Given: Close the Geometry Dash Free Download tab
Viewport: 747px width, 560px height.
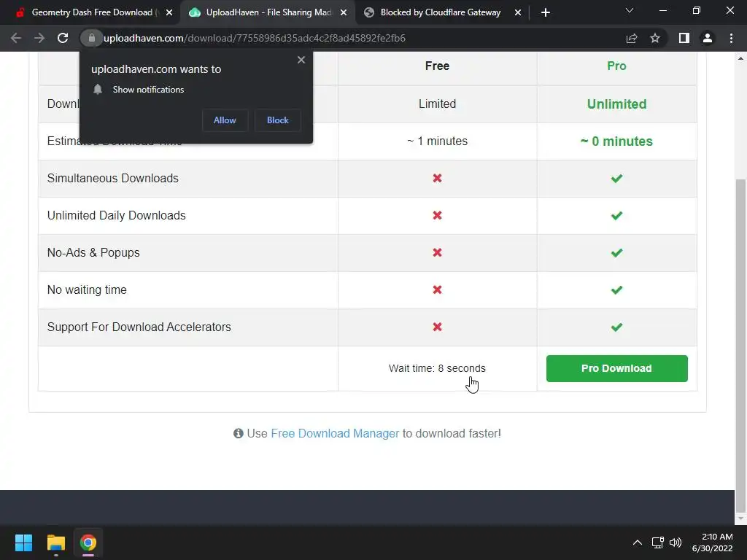Looking at the screenshot, I should click(169, 12).
